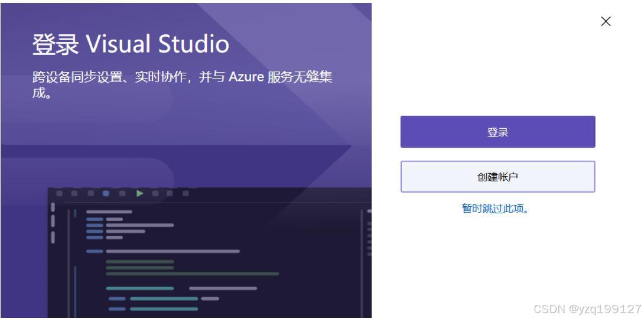Close the Visual Studio sign-in dialog

[606, 21]
